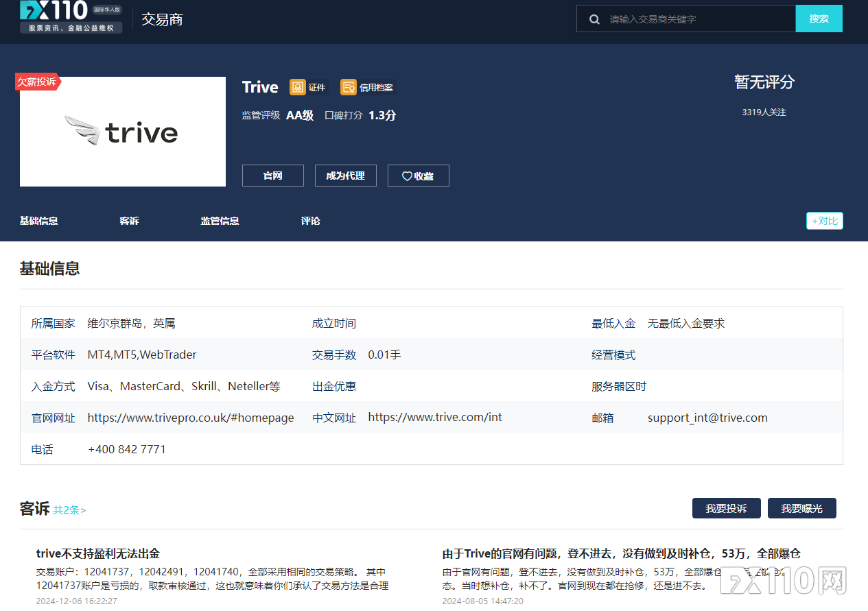Click the red 欠薪投诉 badge
This screenshot has height=611, width=868.
click(x=37, y=82)
